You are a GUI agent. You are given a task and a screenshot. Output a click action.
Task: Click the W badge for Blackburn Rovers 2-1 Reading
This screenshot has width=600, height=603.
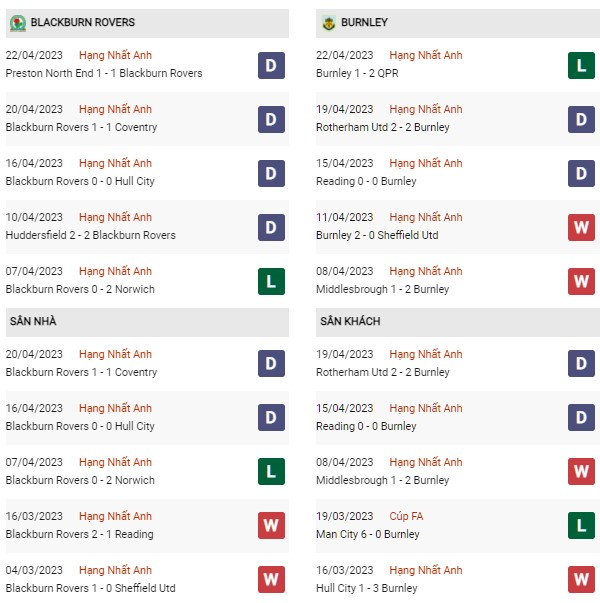272,525
